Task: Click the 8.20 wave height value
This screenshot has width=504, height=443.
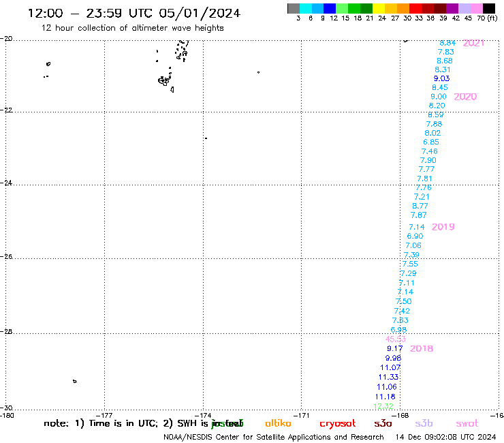Action: point(437,106)
